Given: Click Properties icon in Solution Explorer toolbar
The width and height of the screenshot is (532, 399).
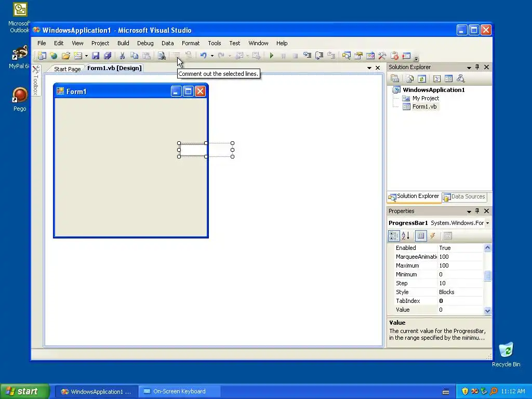Looking at the screenshot, I should point(395,79).
